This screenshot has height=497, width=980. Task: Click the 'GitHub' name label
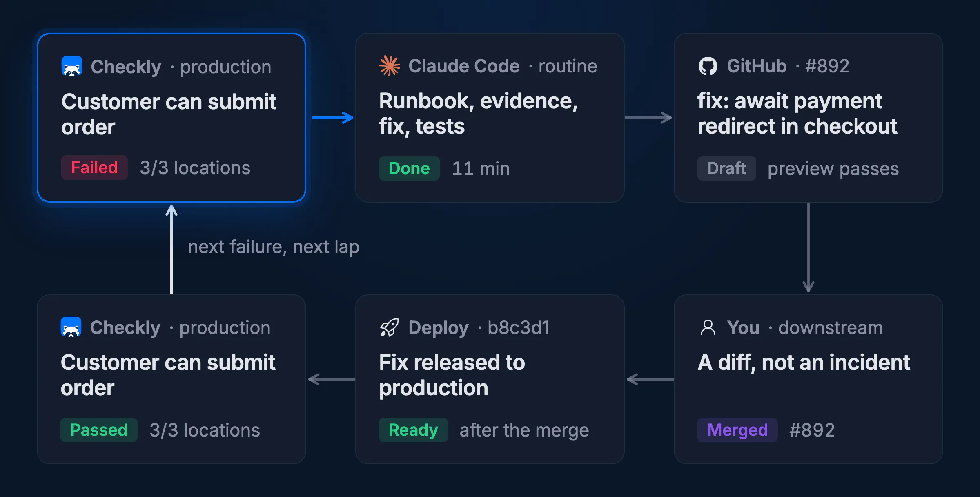click(757, 66)
